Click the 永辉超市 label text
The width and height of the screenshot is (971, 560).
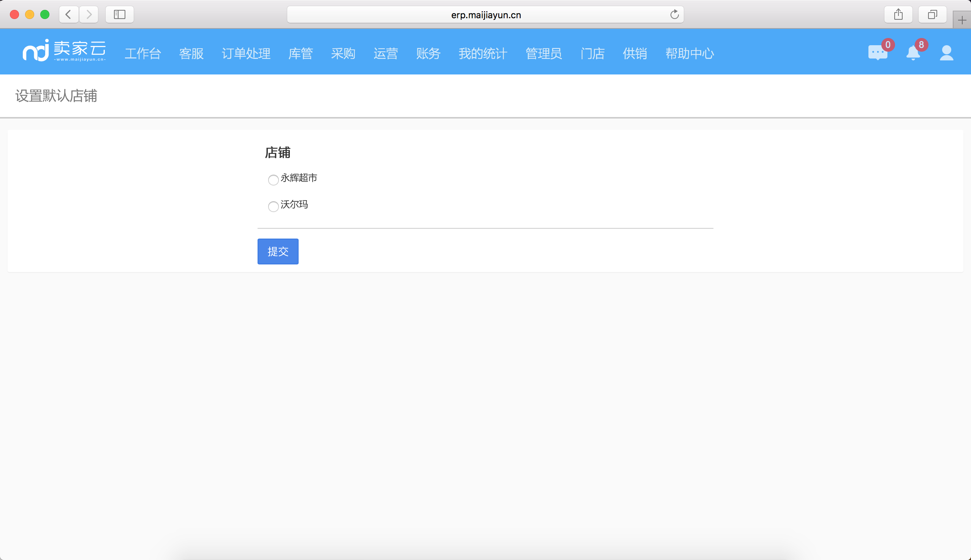299,178
